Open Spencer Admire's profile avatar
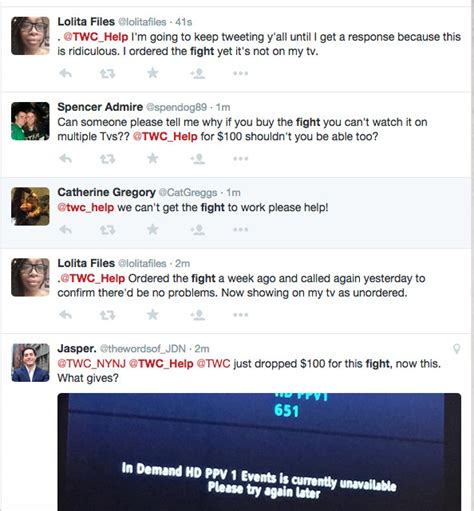The image size is (474, 511). 30,121
